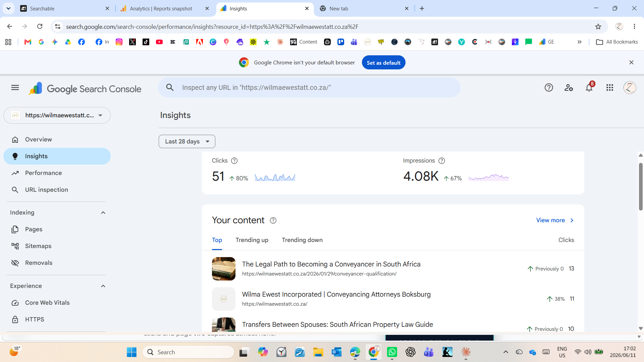
Task: Select Insights in the sidebar
Action: [x=57, y=156]
